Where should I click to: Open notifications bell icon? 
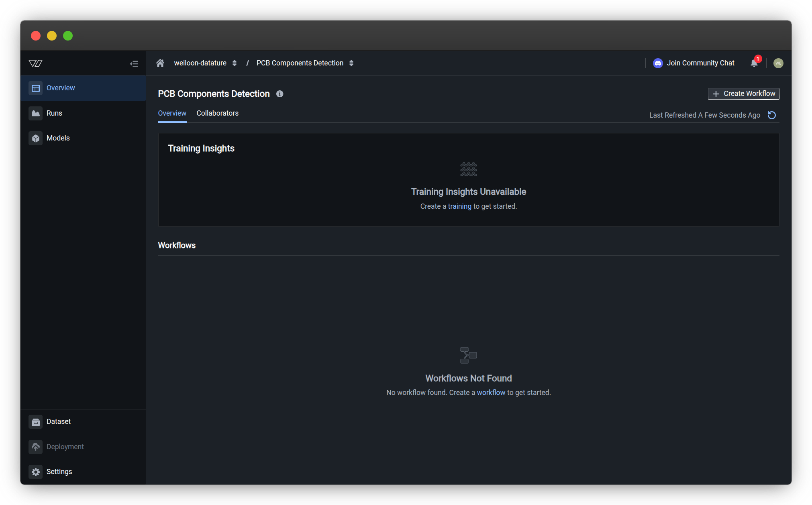coord(754,63)
